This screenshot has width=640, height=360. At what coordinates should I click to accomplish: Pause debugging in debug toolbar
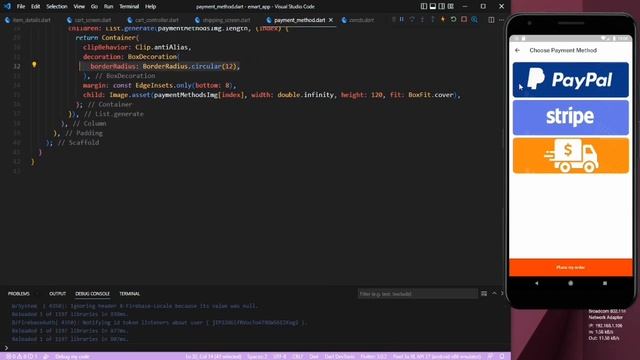coord(402,20)
